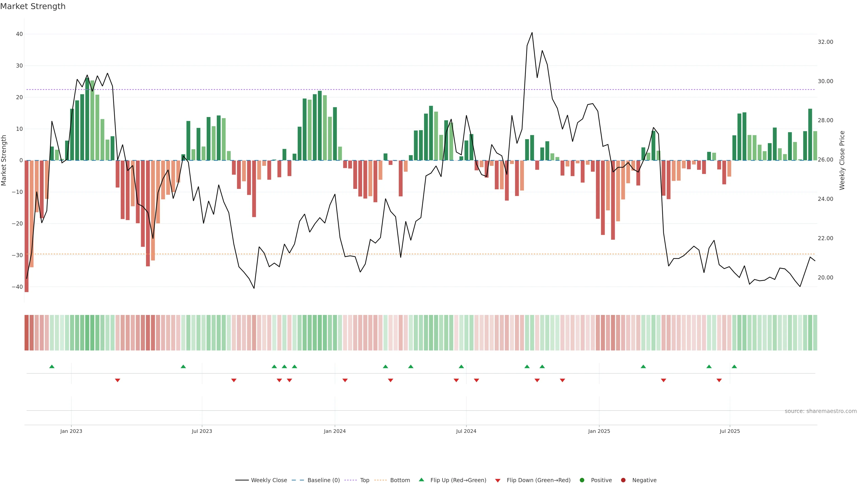Click the last green heatmap strip cell
This screenshot has height=488, width=868.
[x=815, y=332]
